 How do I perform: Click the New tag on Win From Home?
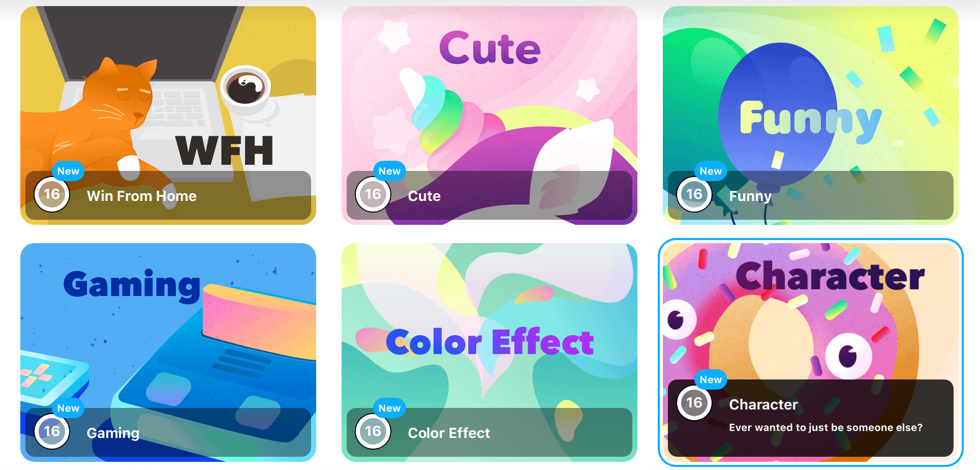coord(68,171)
